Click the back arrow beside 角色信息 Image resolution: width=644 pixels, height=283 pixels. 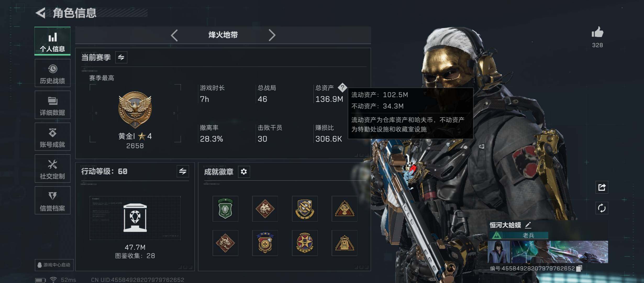(x=41, y=13)
